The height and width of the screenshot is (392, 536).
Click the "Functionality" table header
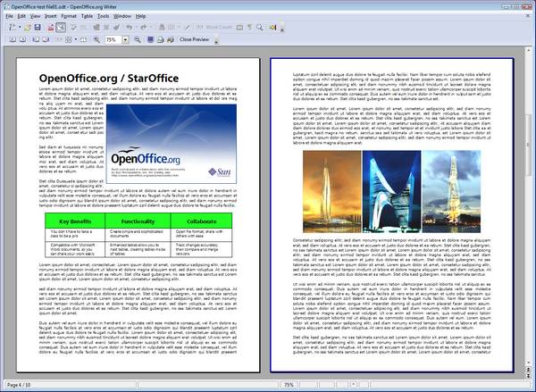[x=138, y=221]
